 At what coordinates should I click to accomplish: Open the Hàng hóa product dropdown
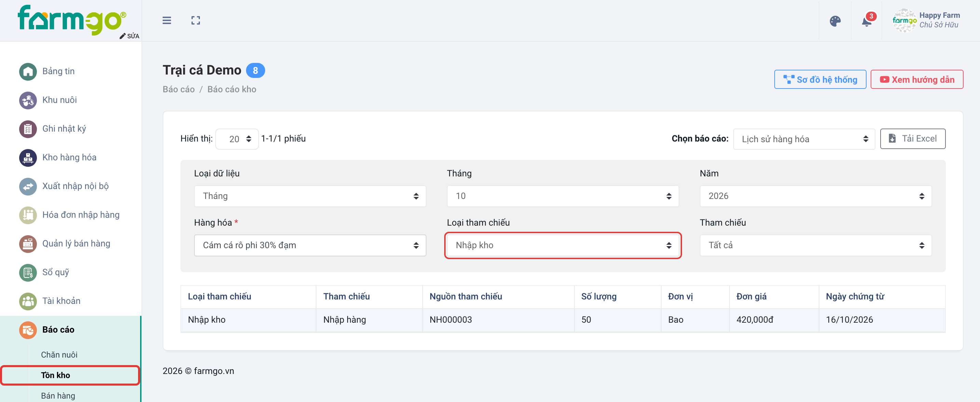[310, 245]
